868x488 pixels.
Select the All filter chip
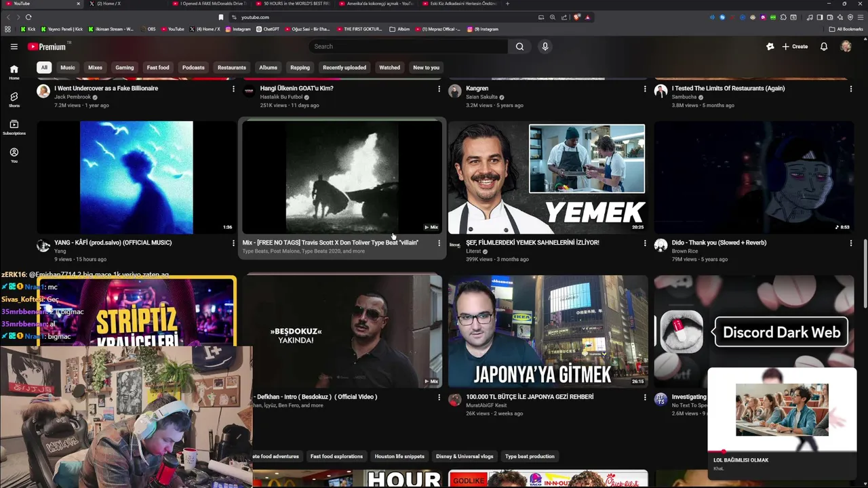click(x=44, y=68)
